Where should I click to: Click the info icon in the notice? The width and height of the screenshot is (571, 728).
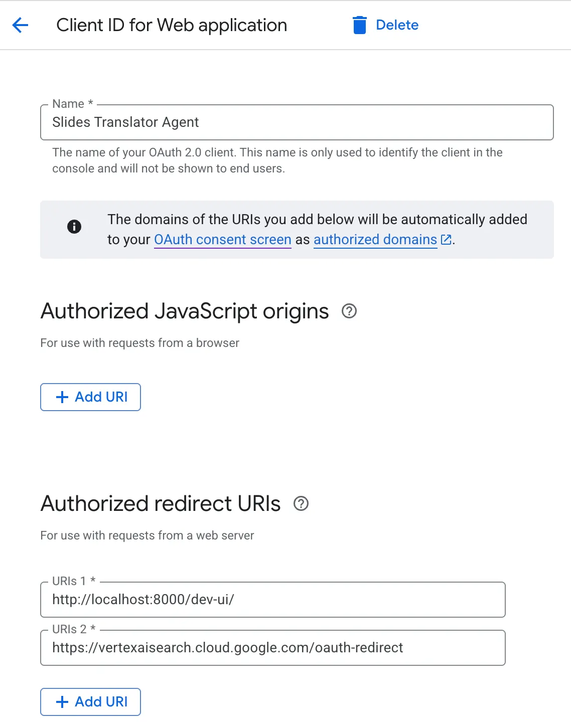pyautogui.click(x=74, y=227)
